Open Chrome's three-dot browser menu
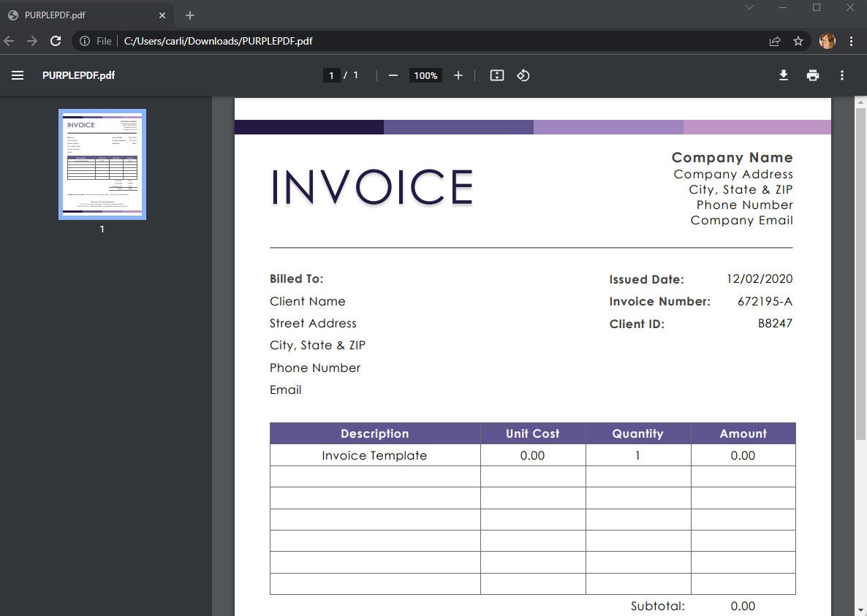The width and height of the screenshot is (867, 616). point(851,41)
